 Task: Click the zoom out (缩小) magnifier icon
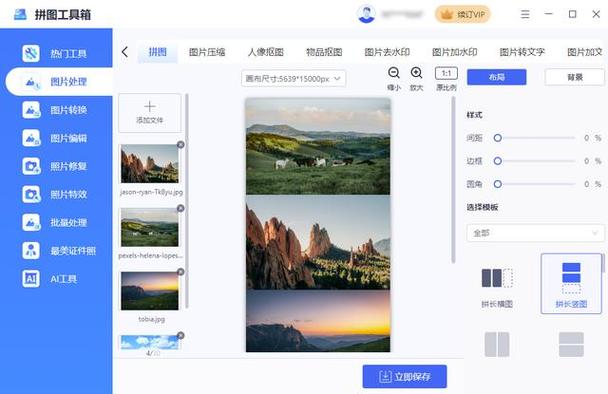[394, 73]
